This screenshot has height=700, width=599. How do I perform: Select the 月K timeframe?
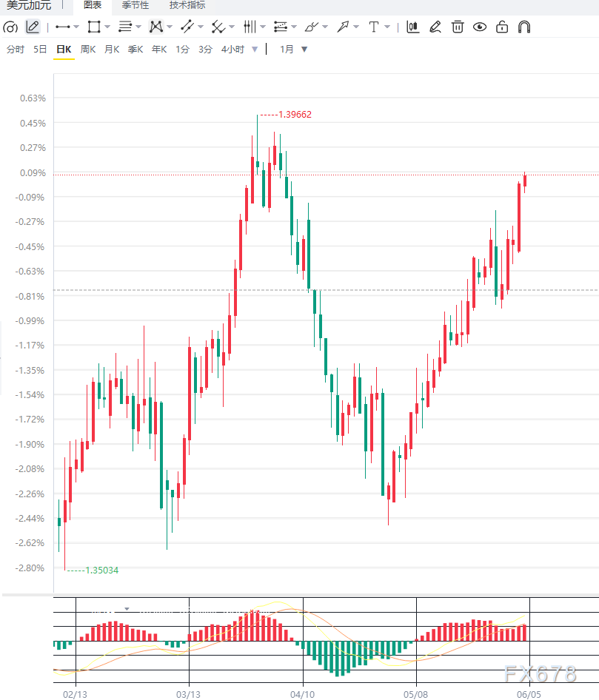pyautogui.click(x=112, y=49)
